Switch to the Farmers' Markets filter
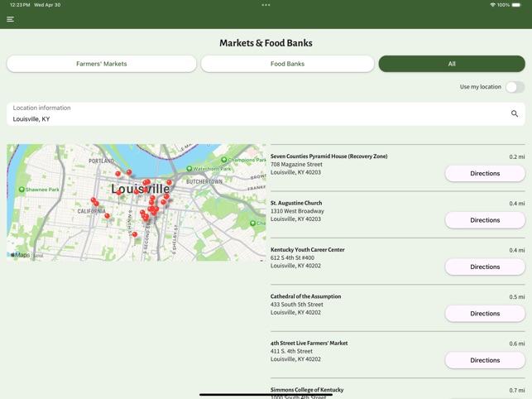Screen dimensions: 532x399 [x=102, y=64]
